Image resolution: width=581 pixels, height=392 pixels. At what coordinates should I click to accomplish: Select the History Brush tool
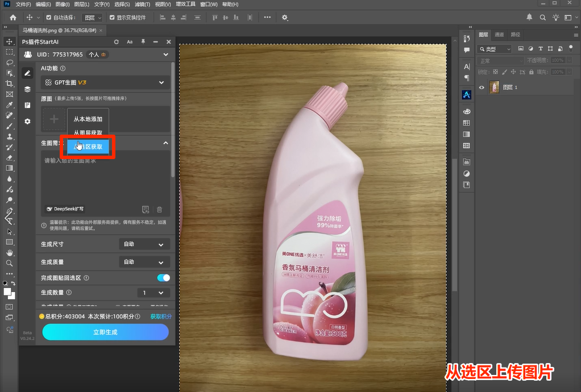pyautogui.click(x=9, y=147)
